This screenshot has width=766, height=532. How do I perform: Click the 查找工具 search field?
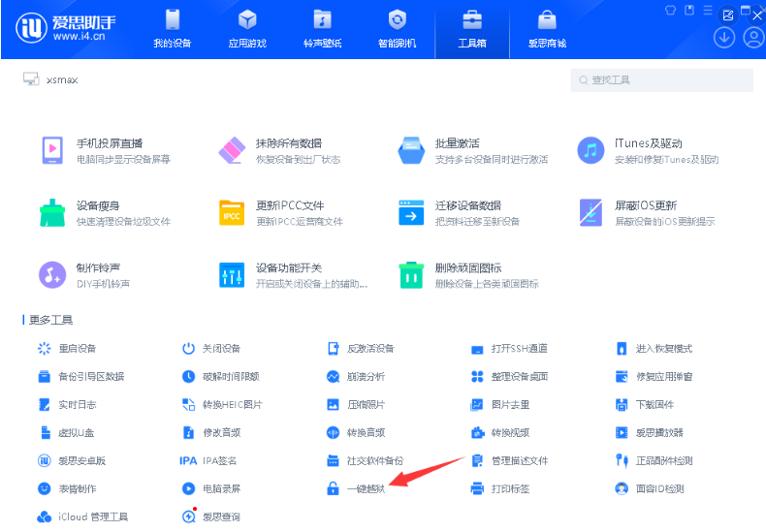pos(661,80)
